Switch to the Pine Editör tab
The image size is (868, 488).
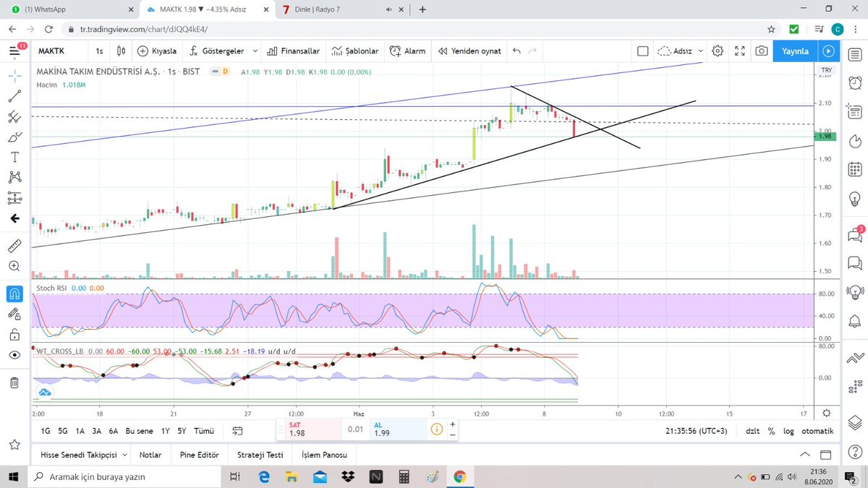click(200, 455)
